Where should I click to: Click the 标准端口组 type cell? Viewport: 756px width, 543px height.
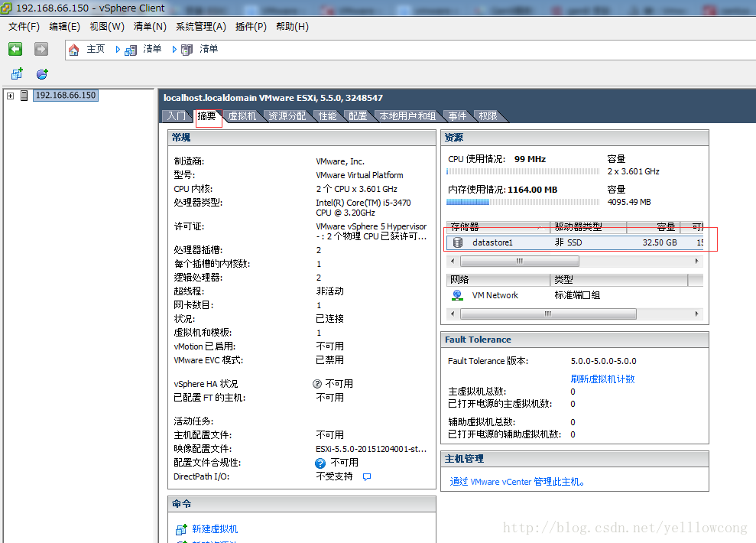pyautogui.click(x=577, y=295)
